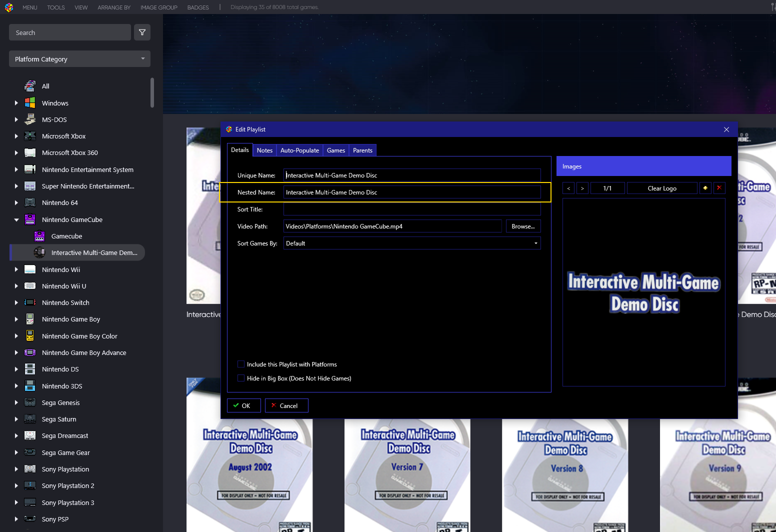776x532 pixels.
Task: Open the filter funnel icon
Action: tap(142, 32)
